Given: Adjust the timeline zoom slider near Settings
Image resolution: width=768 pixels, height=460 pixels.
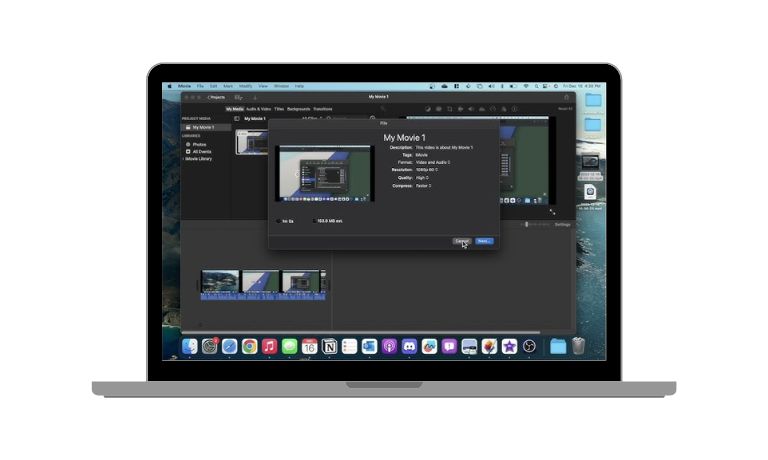Looking at the screenshot, I should pos(527,224).
